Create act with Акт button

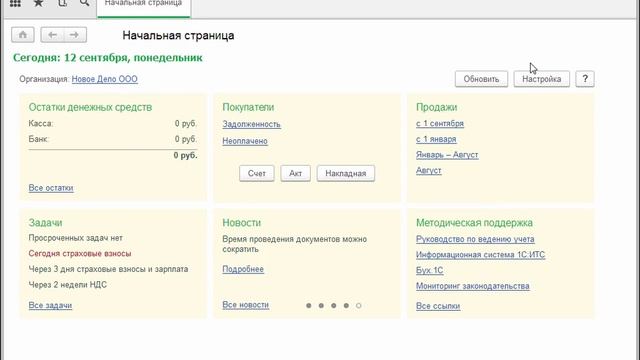pyautogui.click(x=296, y=173)
